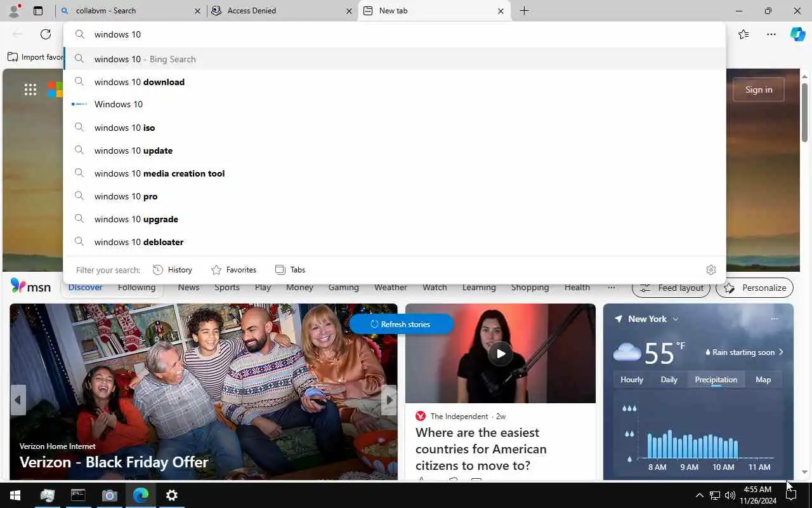
Task: Open the Windows Start menu
Action: tap(15, 495)
